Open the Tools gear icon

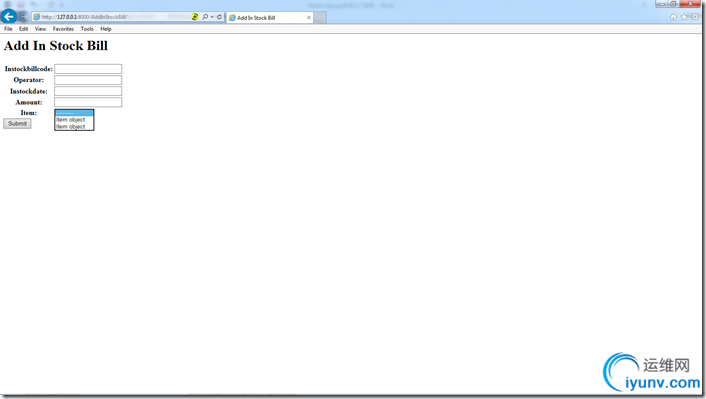695,17
